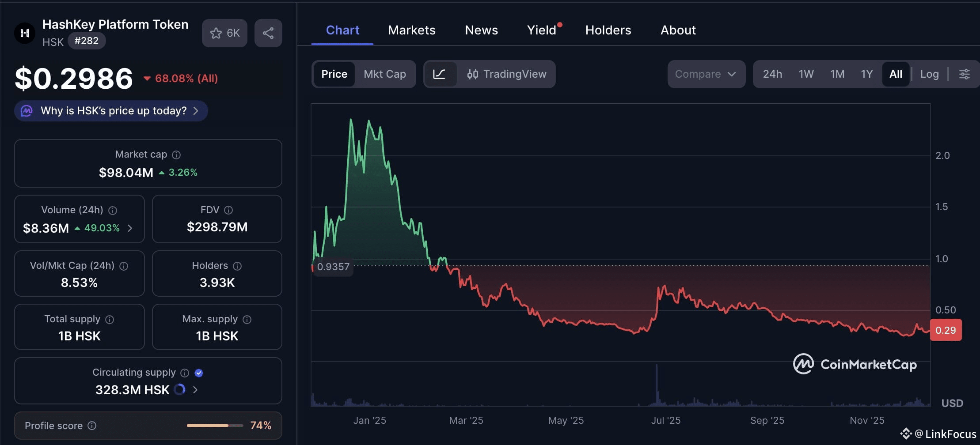Click the FDV info icon

(228, 210)
